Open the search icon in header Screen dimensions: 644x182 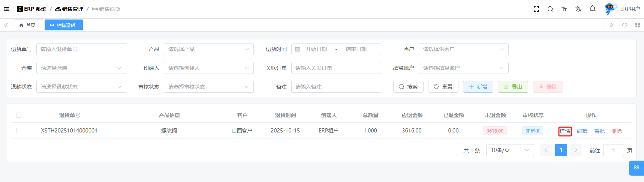pyautogui.click(x=550, y=9)
